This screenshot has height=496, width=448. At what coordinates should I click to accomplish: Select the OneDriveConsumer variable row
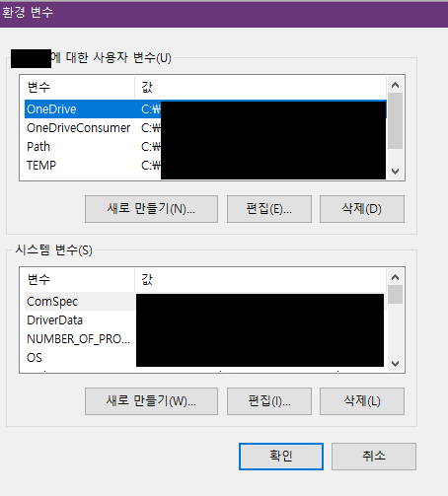coord(205,128)
